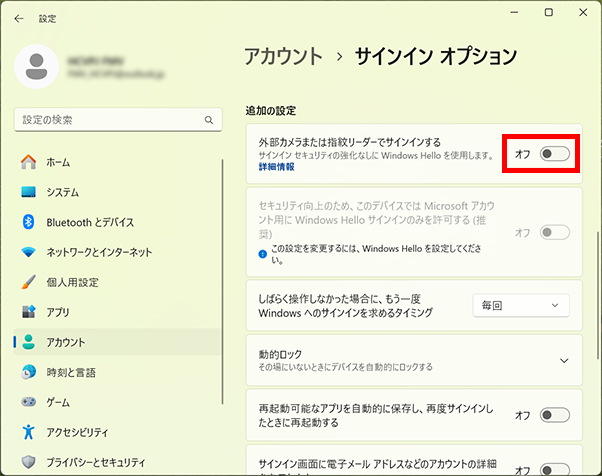Toggle the disabled Windows Hello-only sign-in switch
This screenshot has width=602, height=476.
click(554, 232)
